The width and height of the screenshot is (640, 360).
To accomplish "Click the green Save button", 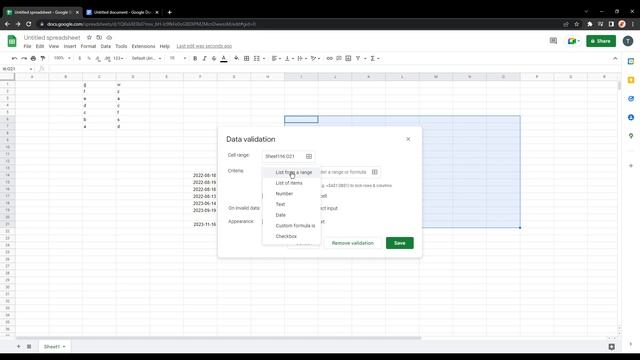I will (400, 243).
